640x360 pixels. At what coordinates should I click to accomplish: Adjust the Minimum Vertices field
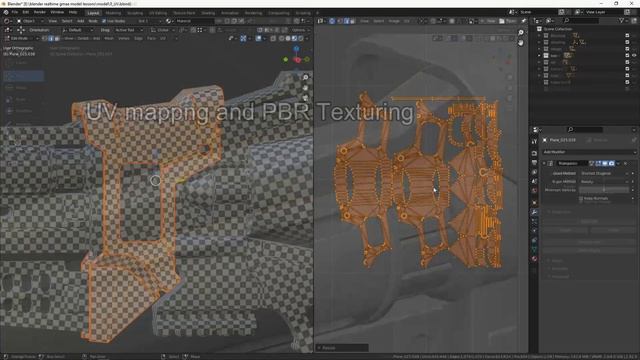pyautogui.click(x=604, y=189)
